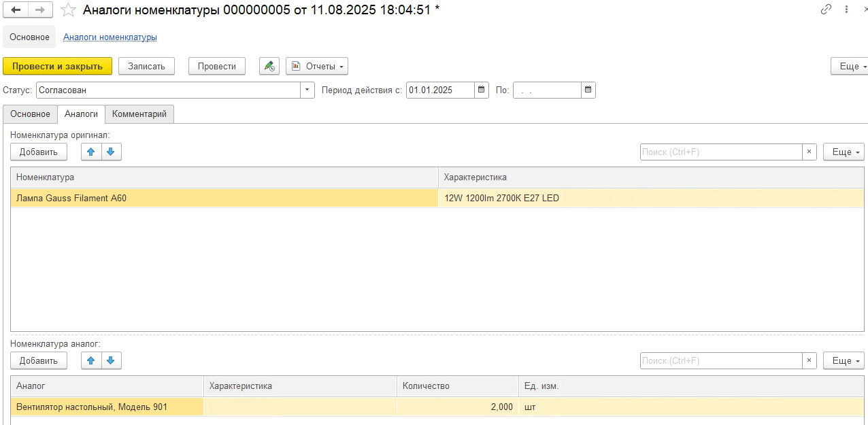Click search field in analog table
868x425 pixels.
pyautogui.click(x=720, y=360)
